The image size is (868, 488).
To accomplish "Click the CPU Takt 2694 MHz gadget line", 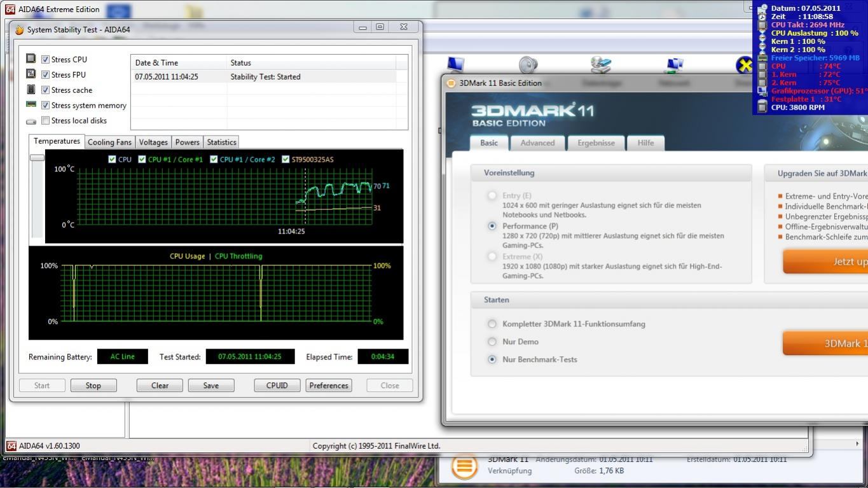I will 808,25.
